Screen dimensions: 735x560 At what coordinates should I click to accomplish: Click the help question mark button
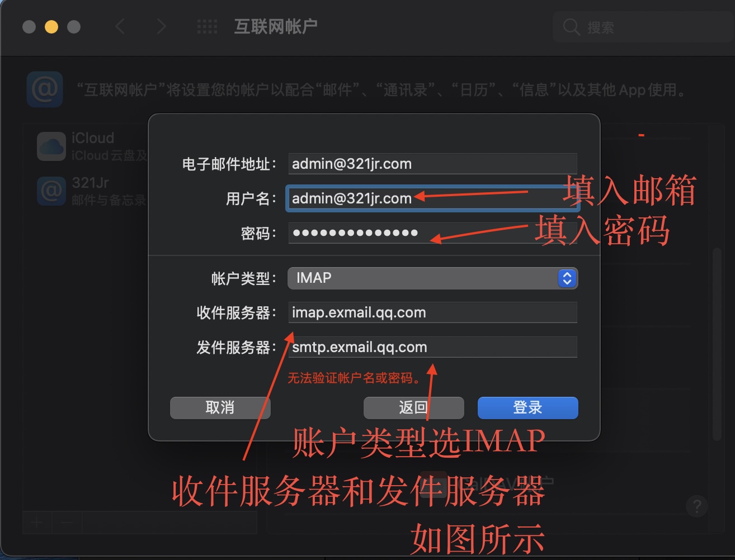pyautogui.click(x=697, y=507)
